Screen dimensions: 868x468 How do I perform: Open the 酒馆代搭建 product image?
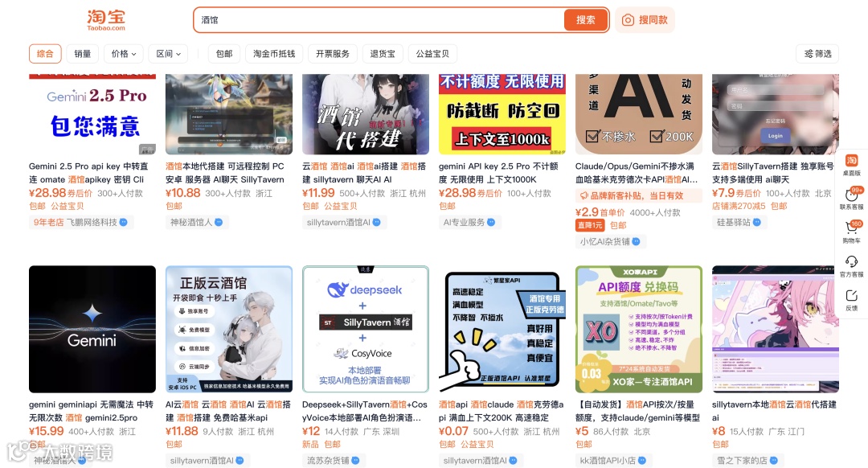(366, 114)
